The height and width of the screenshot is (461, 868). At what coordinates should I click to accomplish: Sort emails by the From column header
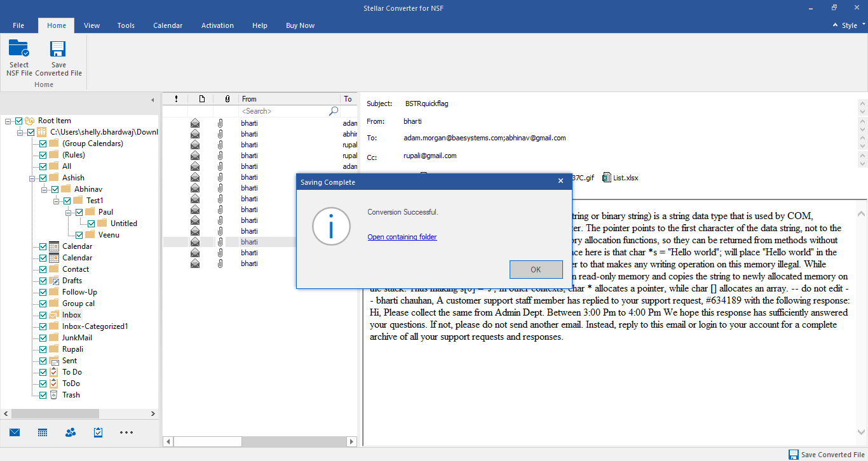(289, 99)
